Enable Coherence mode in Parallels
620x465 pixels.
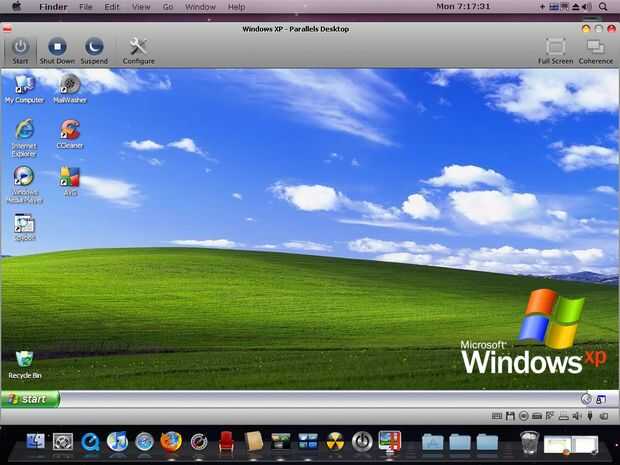pyautogui.click(x=595, y=51)
